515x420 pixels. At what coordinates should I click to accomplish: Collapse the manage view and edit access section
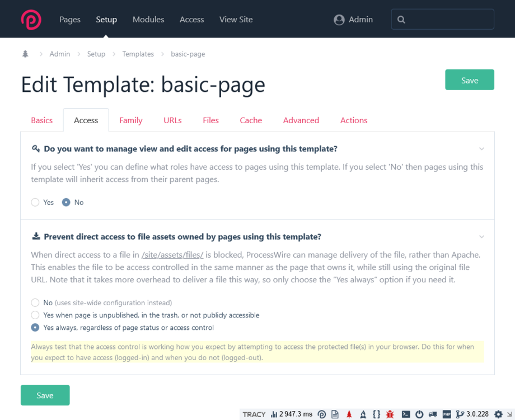(481, 149)
